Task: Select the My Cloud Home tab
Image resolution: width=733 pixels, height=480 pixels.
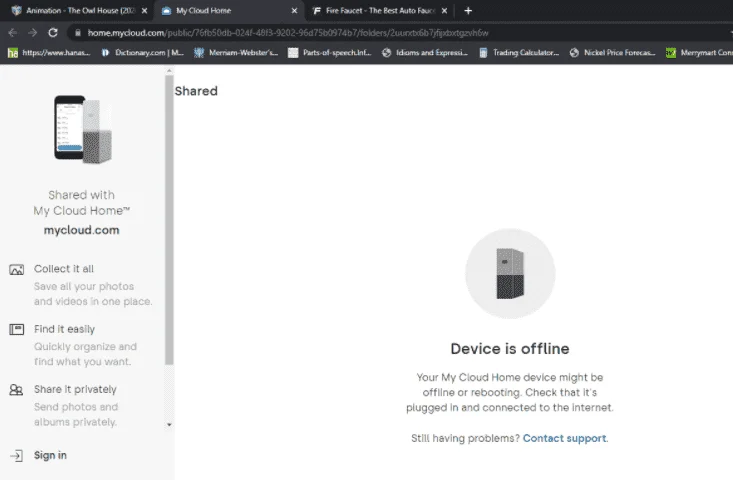Action: [x=229, y=10]
